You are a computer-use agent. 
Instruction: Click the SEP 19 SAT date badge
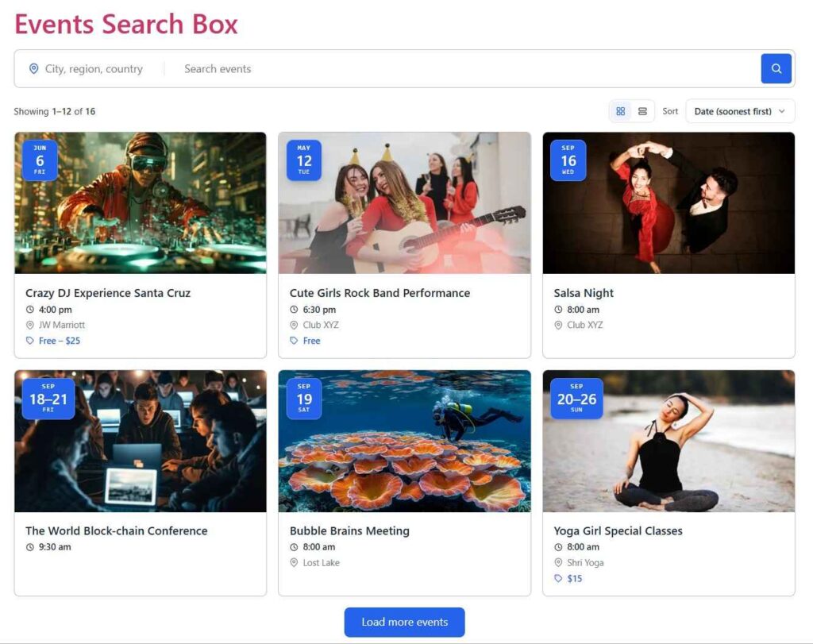304,398
